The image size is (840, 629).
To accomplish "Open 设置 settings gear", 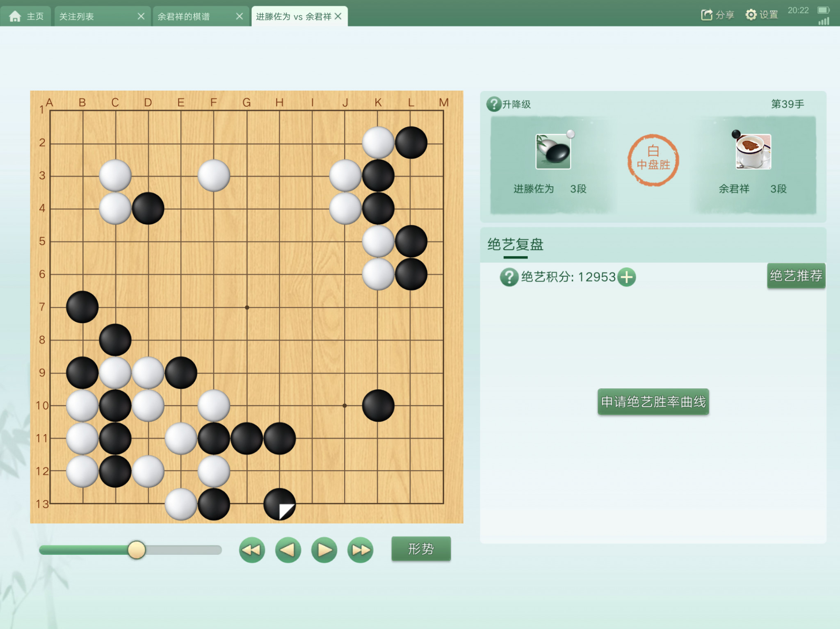I will (751, 15).
